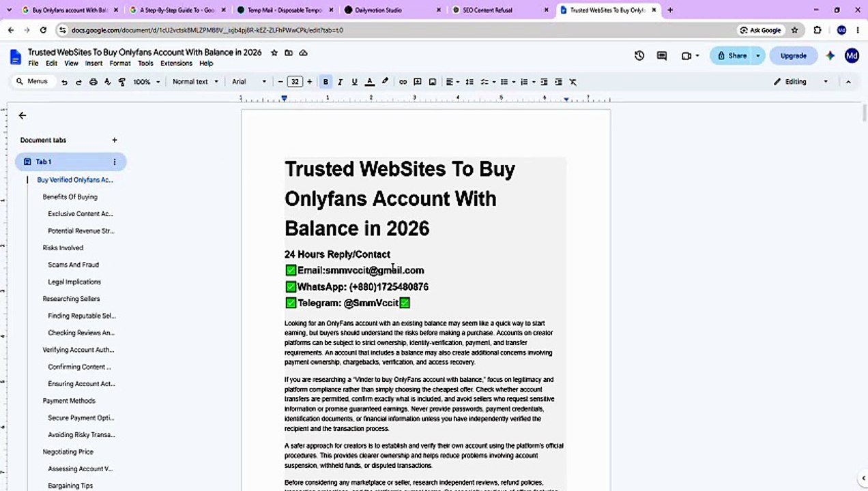Move document using the folder icon

[289, 53]
